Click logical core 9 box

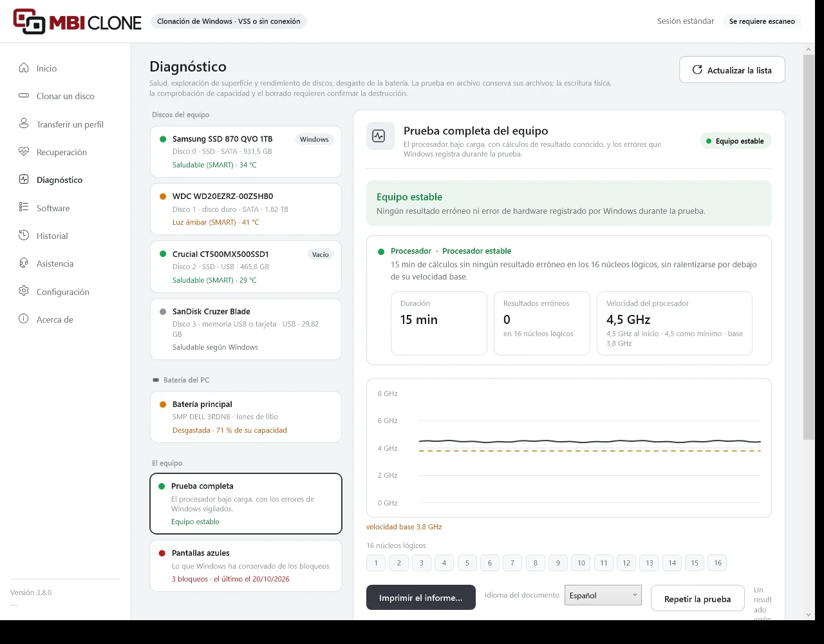coord(558,563)
